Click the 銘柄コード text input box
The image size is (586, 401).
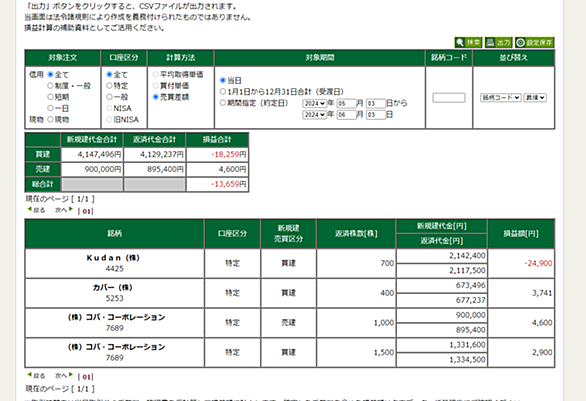pos(449,98)
